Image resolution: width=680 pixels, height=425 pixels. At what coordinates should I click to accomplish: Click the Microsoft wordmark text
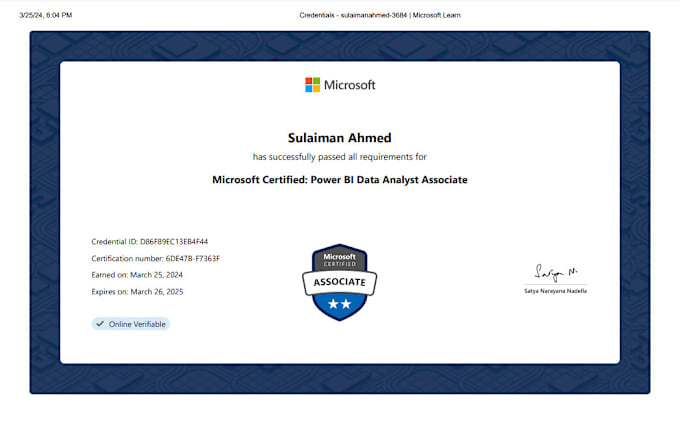tap(350, 85)
